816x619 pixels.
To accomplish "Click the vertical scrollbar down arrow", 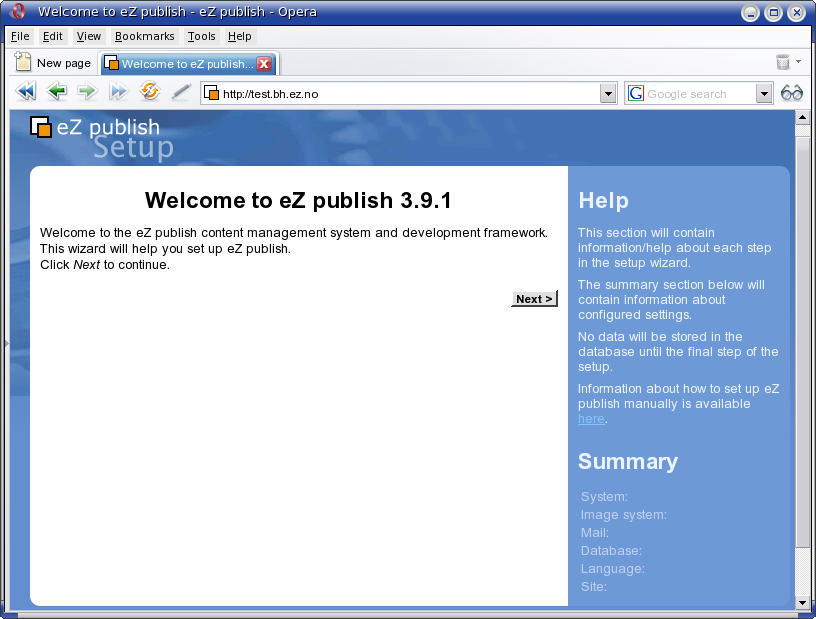I will [x=802, y=603].
